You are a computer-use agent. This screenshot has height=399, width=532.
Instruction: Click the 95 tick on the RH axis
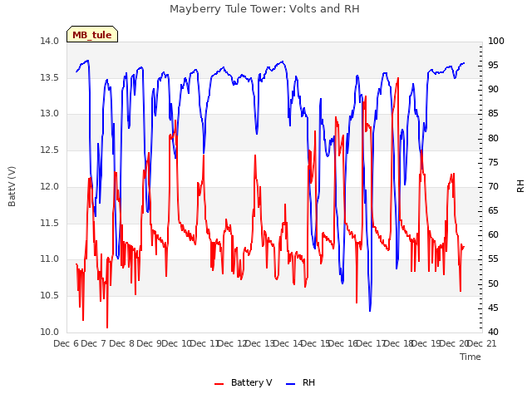pyautogui.click(x=493, y=65)
